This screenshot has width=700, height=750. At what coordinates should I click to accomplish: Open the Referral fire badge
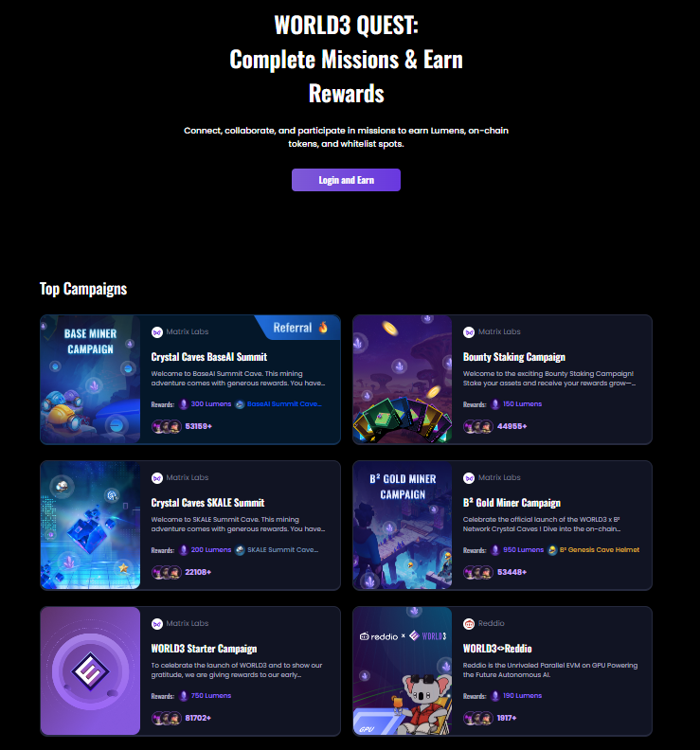(x=298, y=328)
